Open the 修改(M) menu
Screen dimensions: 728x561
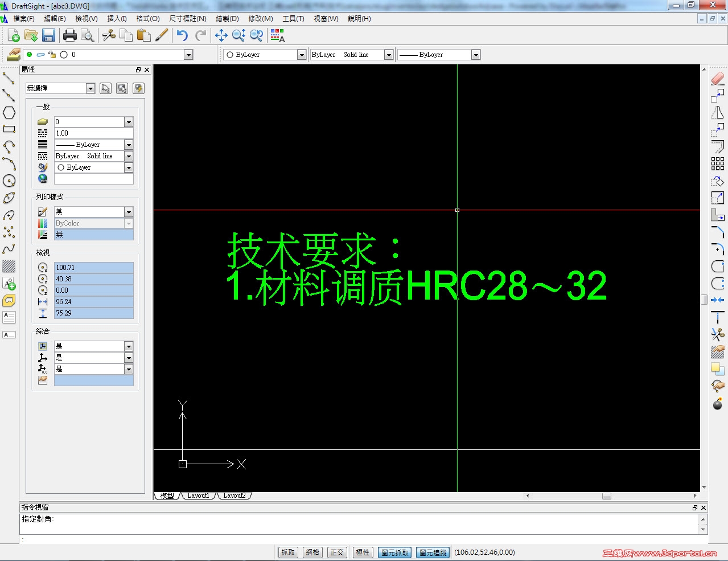coord(261,19)
